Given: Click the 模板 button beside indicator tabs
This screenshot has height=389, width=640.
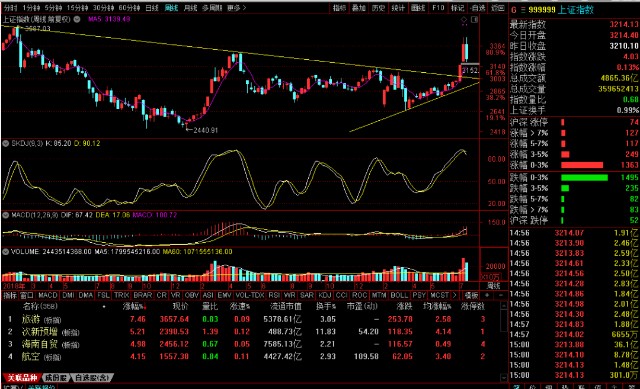Looking at the screenshot, I should click(471, 295).
